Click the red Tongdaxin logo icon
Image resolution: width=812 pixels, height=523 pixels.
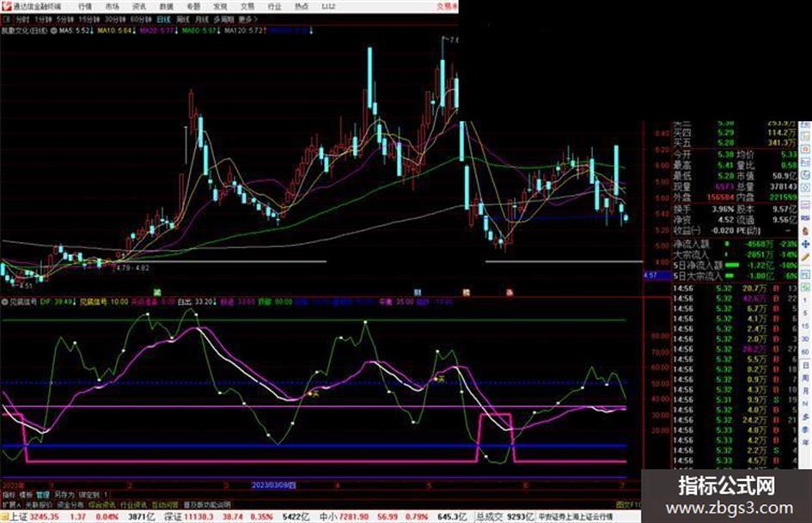7,6
